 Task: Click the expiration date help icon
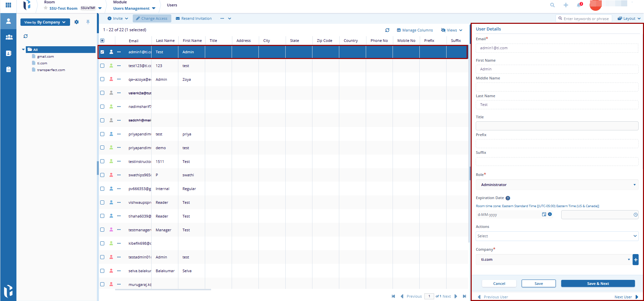pyautogui.click(x=508, y=198)
